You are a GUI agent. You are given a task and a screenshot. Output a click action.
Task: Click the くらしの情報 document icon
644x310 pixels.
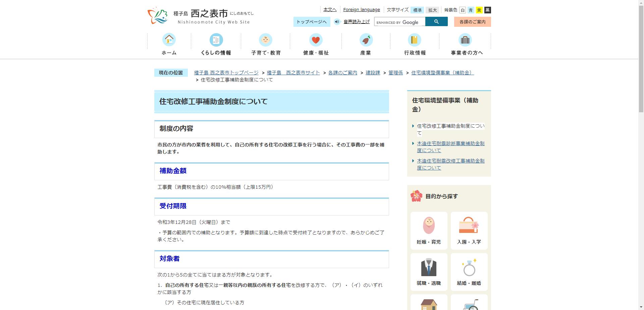coord(216,40)
